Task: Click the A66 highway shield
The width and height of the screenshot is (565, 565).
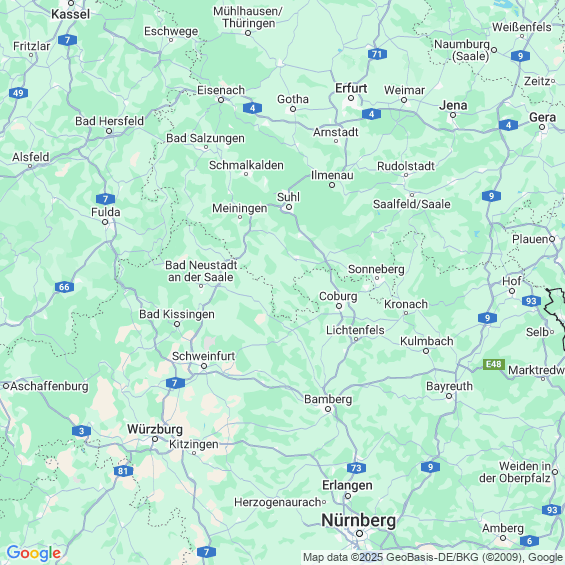Action: pyautogui.click(x=64, y=287)
